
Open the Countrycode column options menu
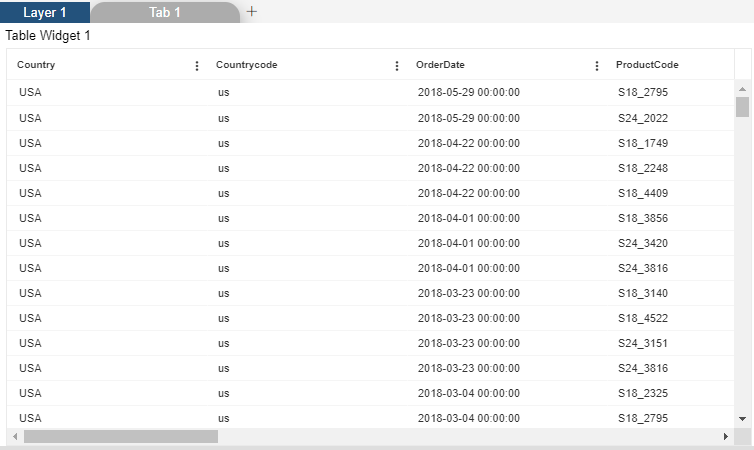click(x=397, y=66)
